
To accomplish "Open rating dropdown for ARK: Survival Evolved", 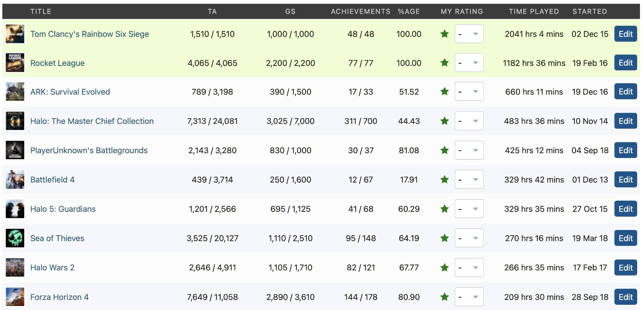I will point(469,92).
